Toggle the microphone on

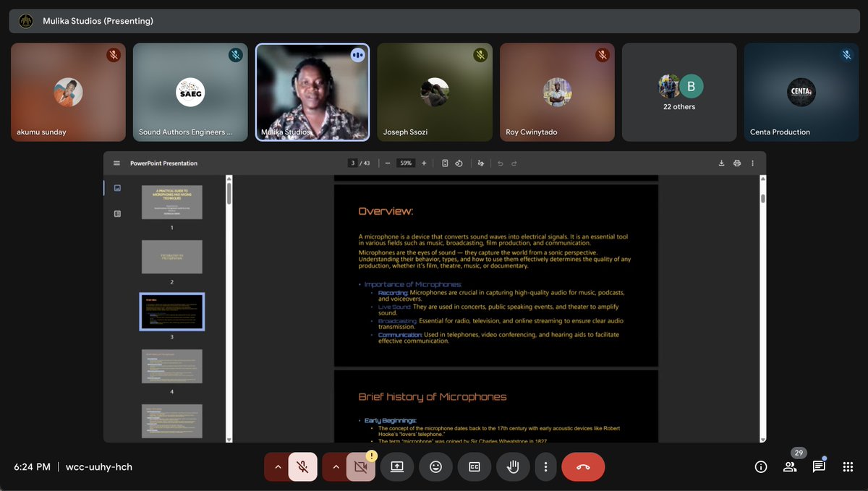pyautogui.click(x=302, y=467)
